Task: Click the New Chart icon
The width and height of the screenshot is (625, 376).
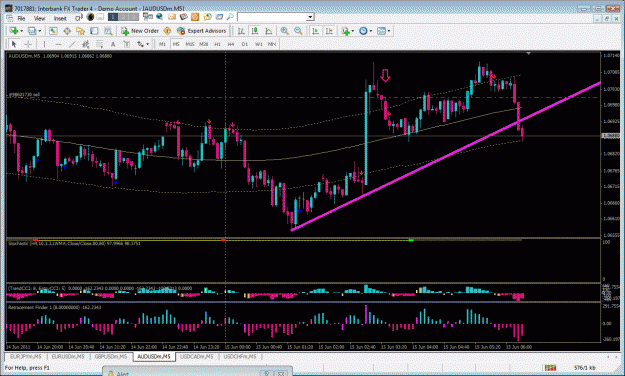Action: (14, 31)
